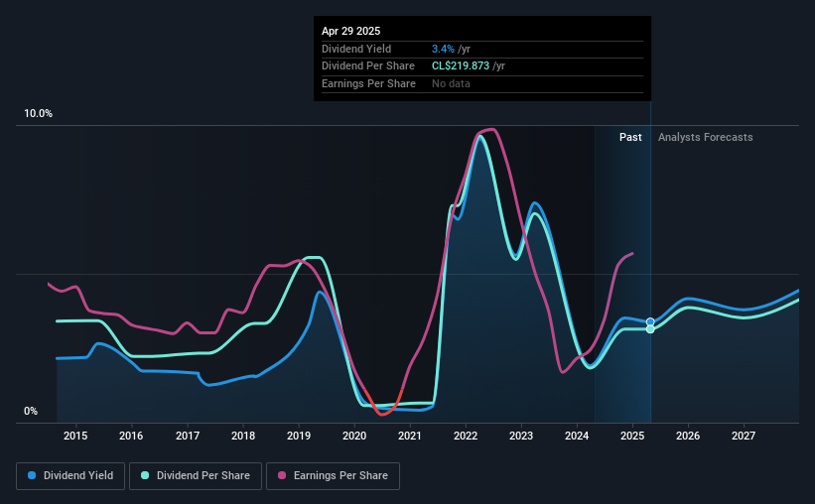Select the 2026 x-axis label
The width and height of the screenshot is (815, 504).
click(x=688, y=436)
